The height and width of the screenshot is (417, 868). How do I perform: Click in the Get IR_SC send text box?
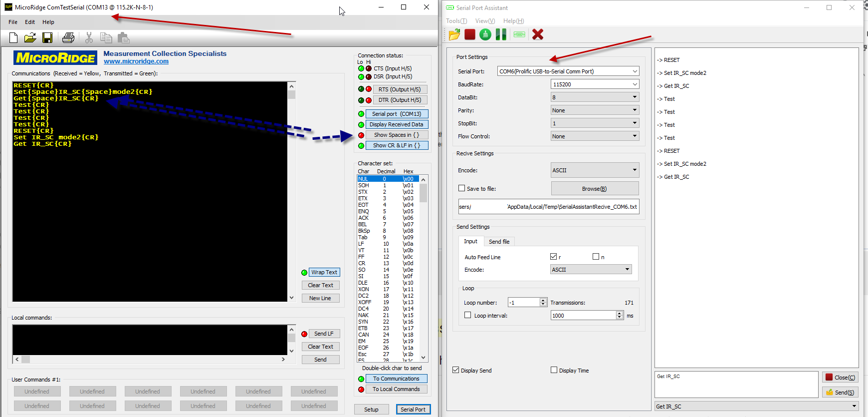736,385
